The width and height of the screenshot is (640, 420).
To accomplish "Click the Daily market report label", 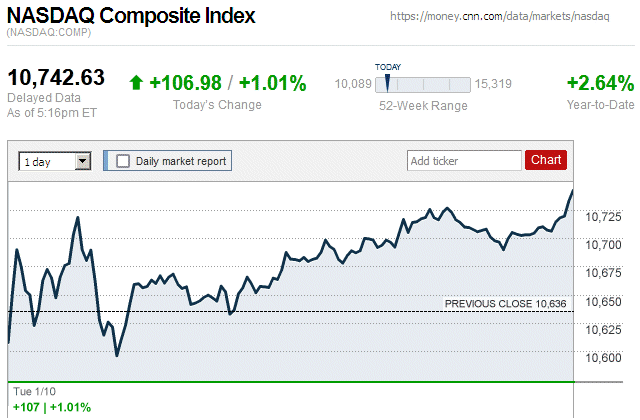I will (181, 160).
